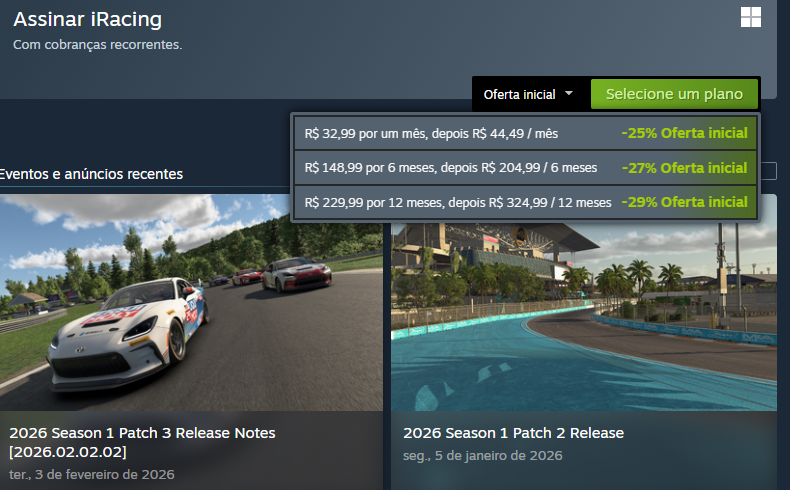Screen dimensions: 790x490
Task: Click the Windows platform icon
Action: tap(751, 17)
